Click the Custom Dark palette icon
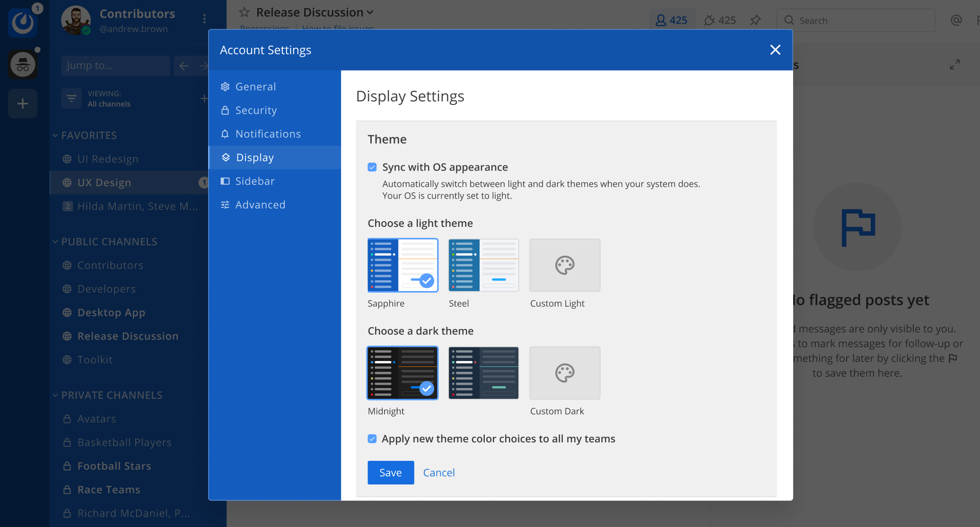 pyautogui.click(x=565, y=373)
